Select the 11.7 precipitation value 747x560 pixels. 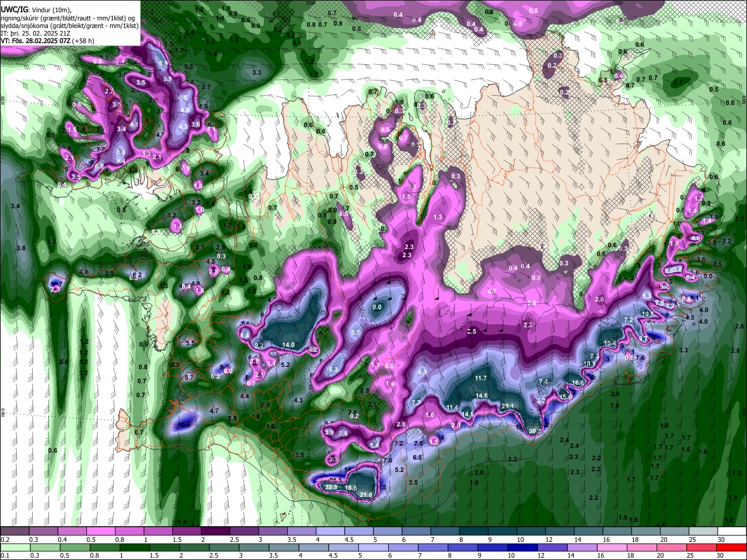click(x=481, y=379)
